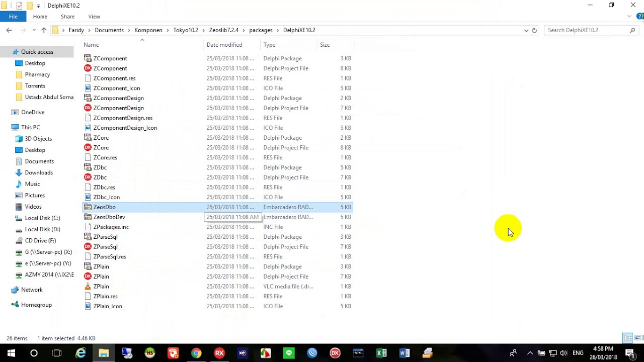This screenshot has width=644, height=362.
Task: Switch to the Share ribbon tab
Action: coord(67,17)
